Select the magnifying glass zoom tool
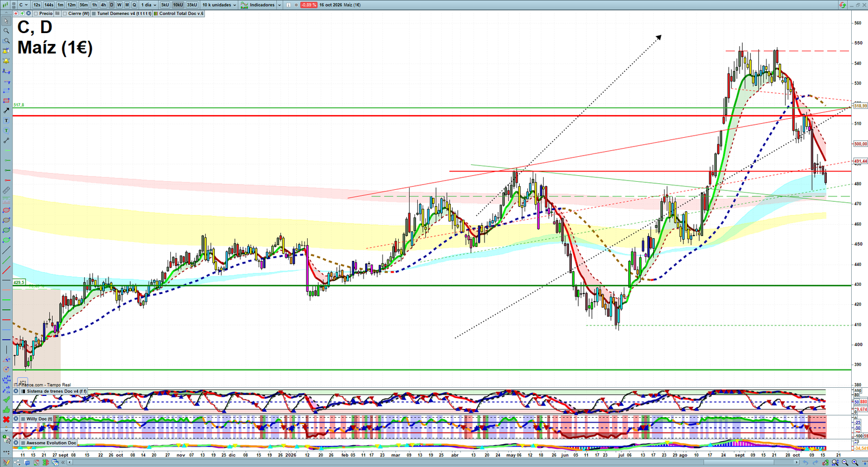The height and width of the screenshot is (467, 868). (x=6, y=31)
